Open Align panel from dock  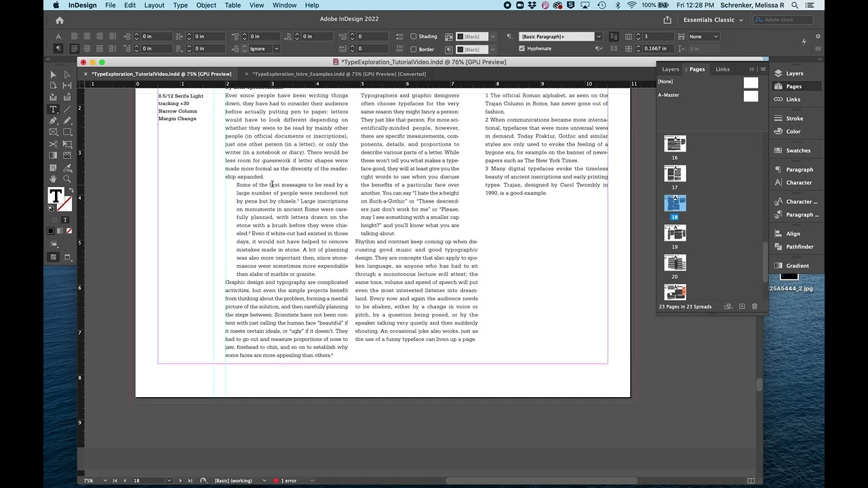click(793, 234)
